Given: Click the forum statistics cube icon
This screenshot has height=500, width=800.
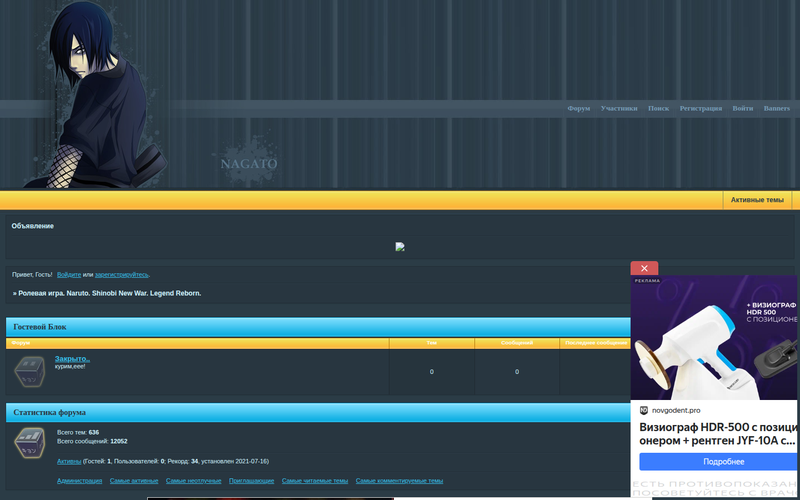Looking at the screenshot, I should 29,444.
